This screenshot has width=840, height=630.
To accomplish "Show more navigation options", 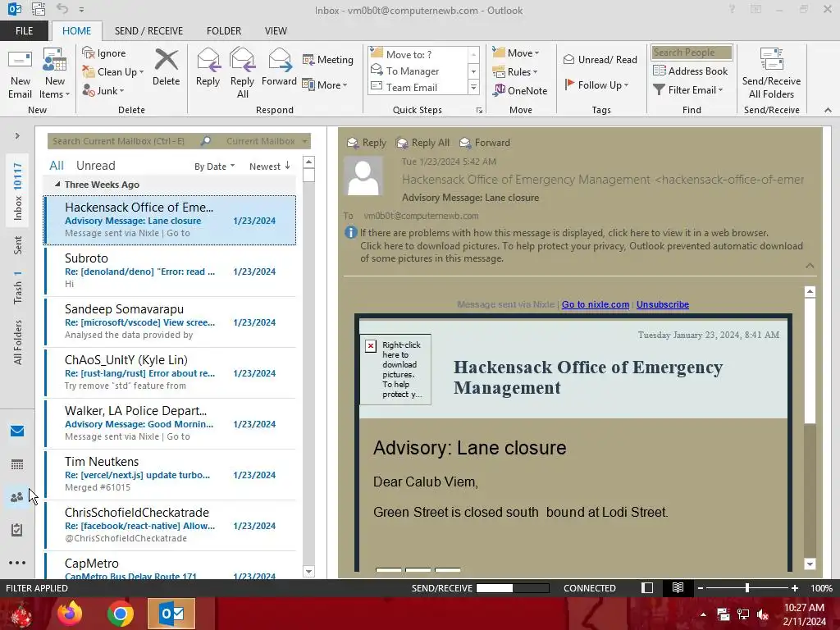I will (17, 563).
